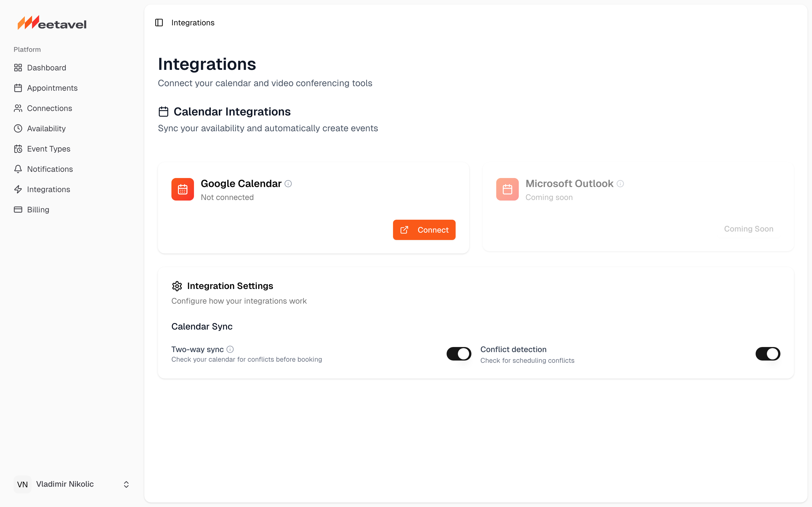Click the Connections people icon
This screenshot has width=812, height=507.
tap(18, 108)
